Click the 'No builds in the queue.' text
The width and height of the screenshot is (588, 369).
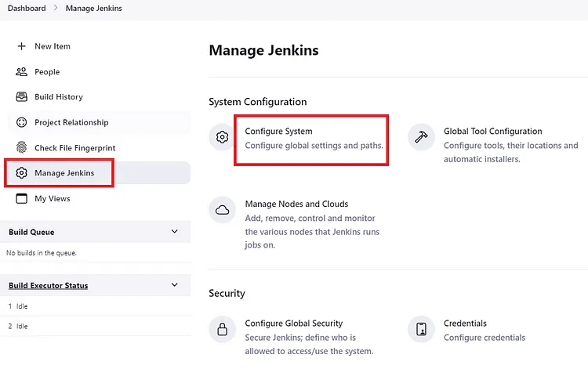[x=42, y=253]
